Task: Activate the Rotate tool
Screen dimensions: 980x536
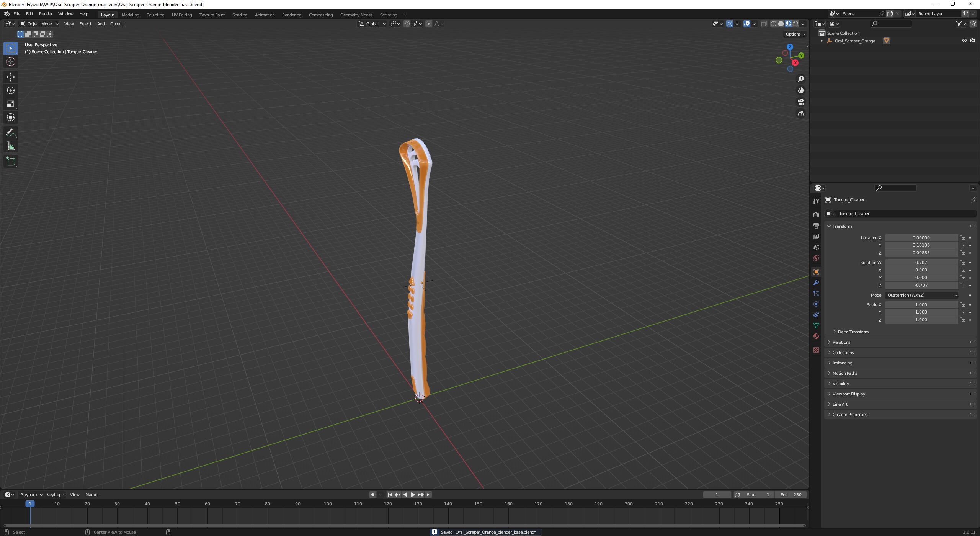Action: click(11, 90)
